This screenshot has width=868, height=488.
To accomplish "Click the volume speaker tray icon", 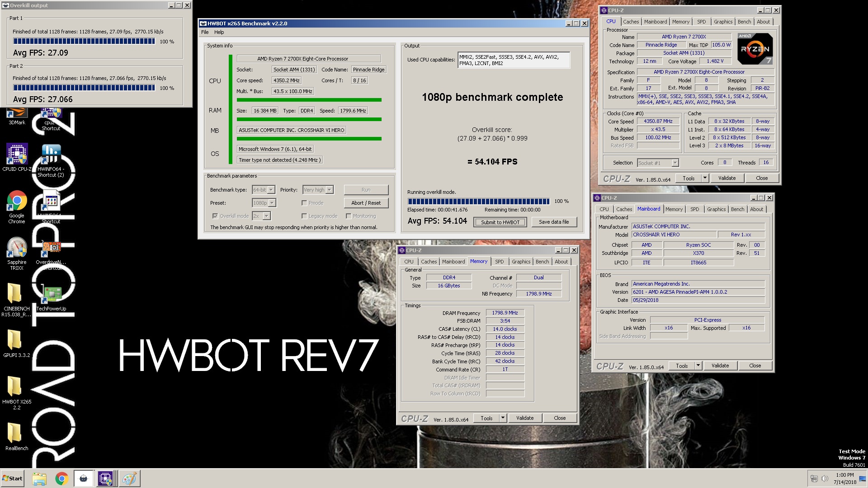I will [825, 479].
